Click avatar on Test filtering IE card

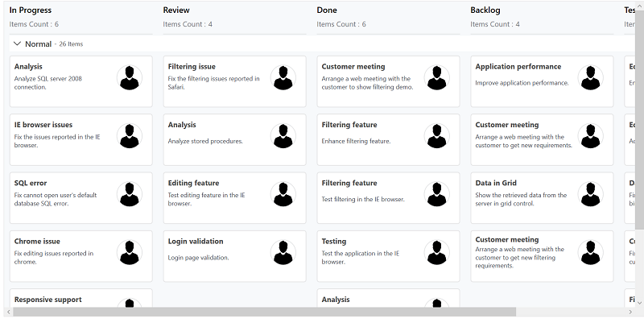436,194
